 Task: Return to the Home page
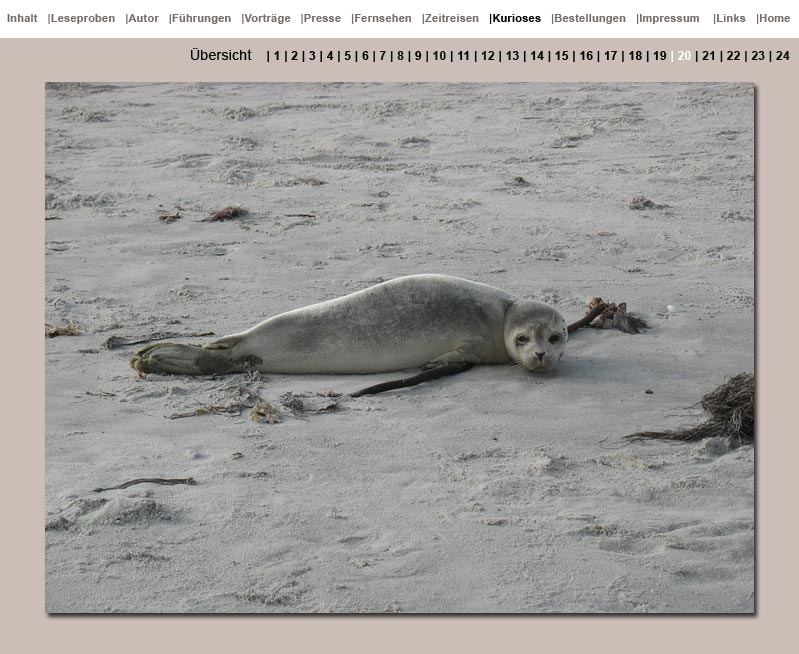(775, 18)
